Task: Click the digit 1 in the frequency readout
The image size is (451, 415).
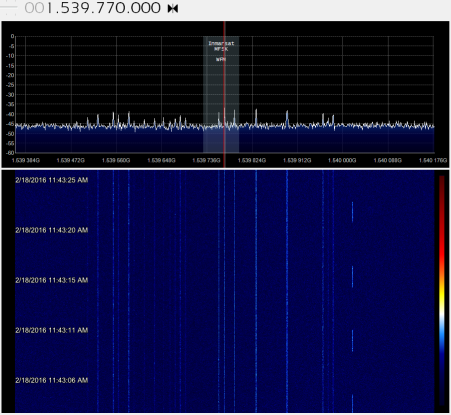Action: [x=49, y=8]
